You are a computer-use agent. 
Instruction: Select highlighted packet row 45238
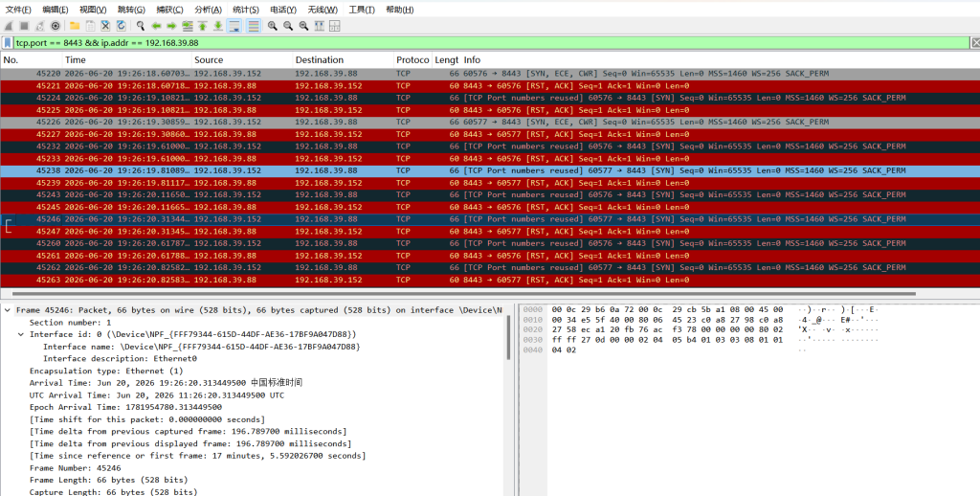click(x=490, y=170)
